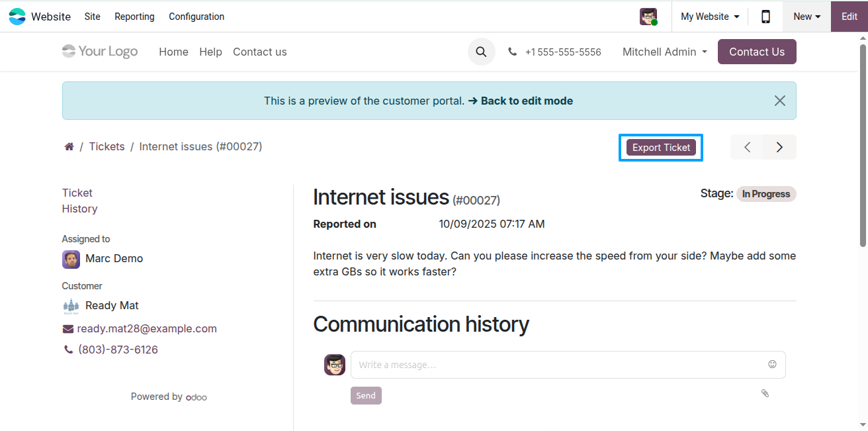Attach a file using paperclip icon
This screenshot has height=431, width=868.
pyautogui.click(x=765, y=393)
